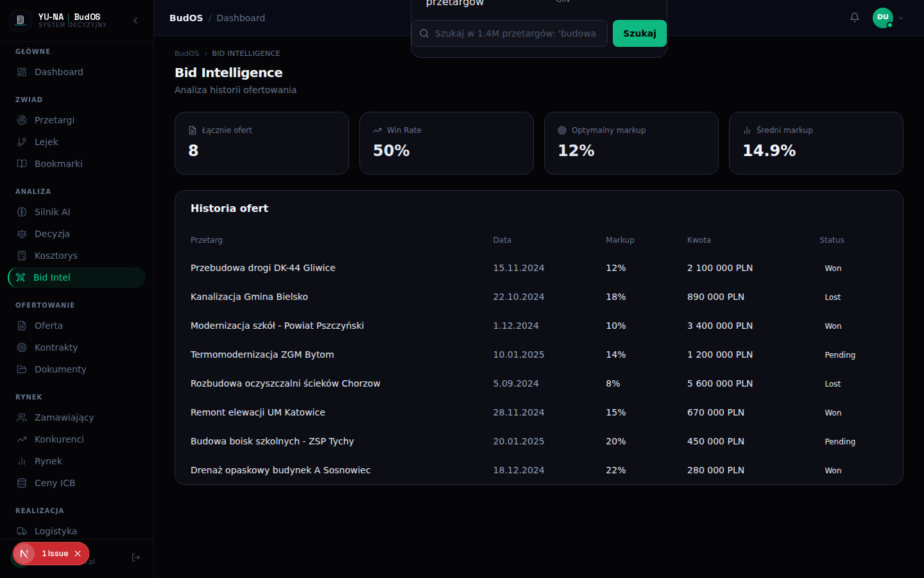924x578 pixels.
Task: Open the Rynek bar chart icon
Action: click(22, 461)
